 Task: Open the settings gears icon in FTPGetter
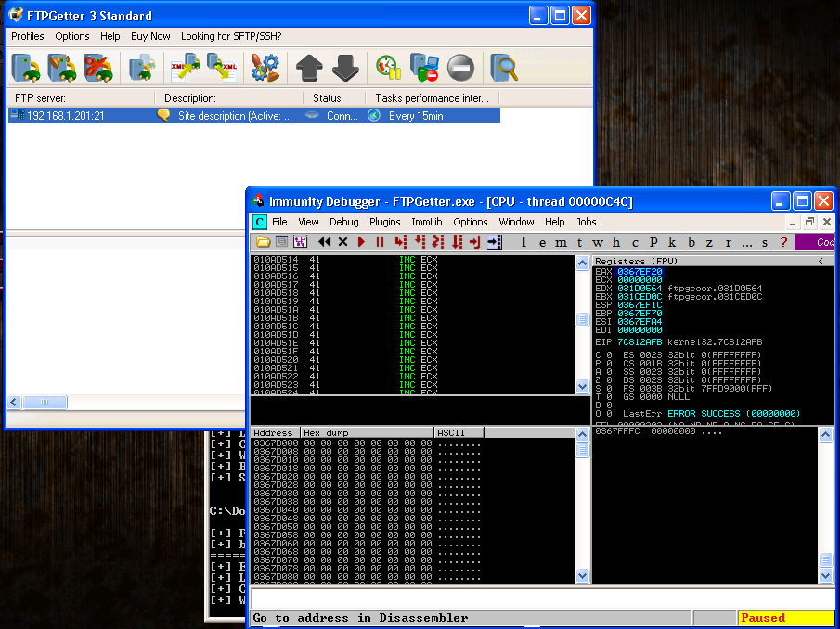(x=265, y=68)
